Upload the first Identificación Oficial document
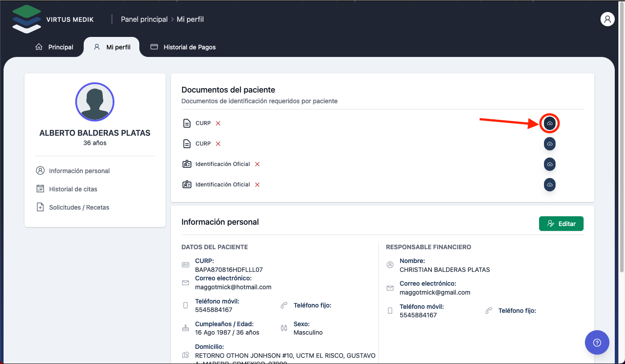Image resolution: width=625 pixels, height=364 pixels. coord(549,164)
